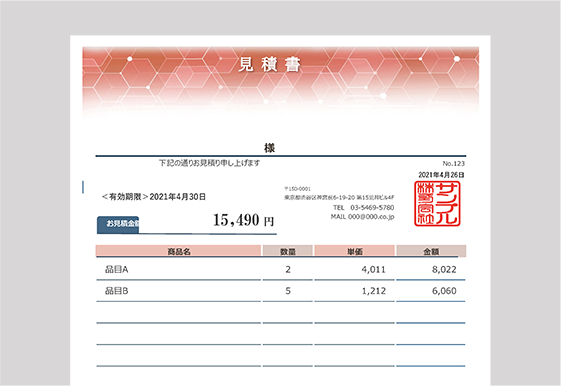
Task: Click the 数量 column header
Action: 288,251
